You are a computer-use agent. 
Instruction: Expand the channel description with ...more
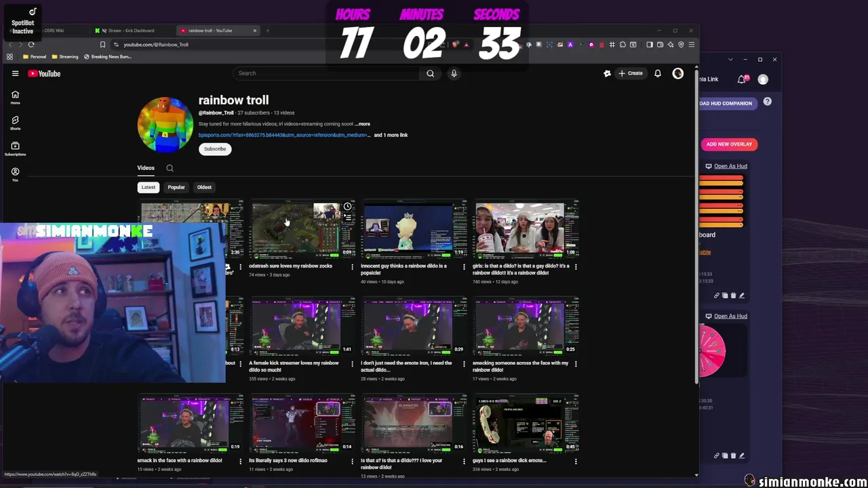pos(363,124)
